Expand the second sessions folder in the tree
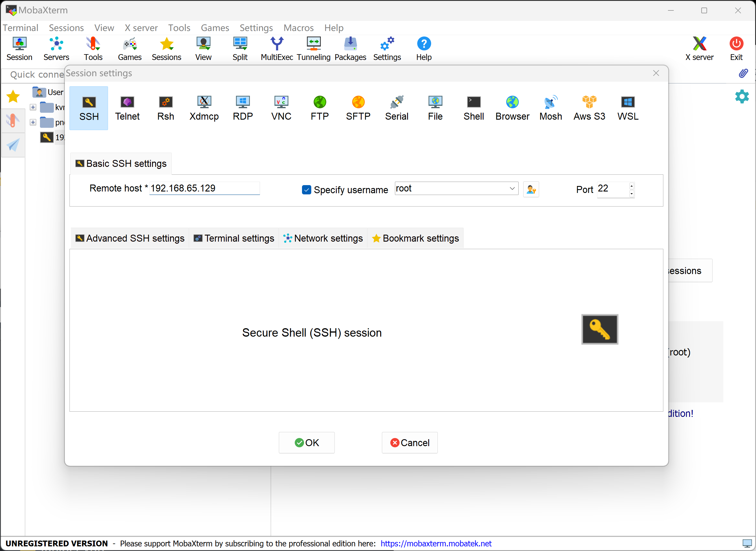This screenshot has width=756, height=551. click(x=33, y=122)
